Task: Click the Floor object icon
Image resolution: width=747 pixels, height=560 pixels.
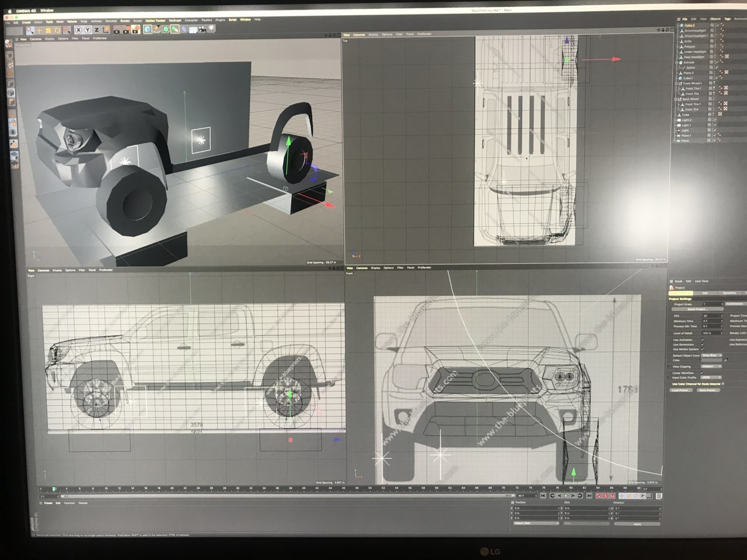Action: (193, 29)
